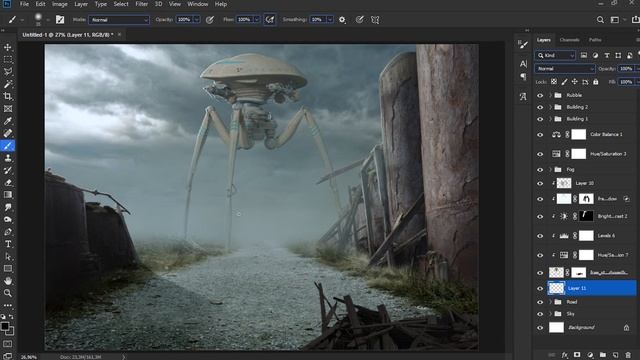Screen dimensions: 640x360
Task: Open the Filter menu
Action: [142, 4]
